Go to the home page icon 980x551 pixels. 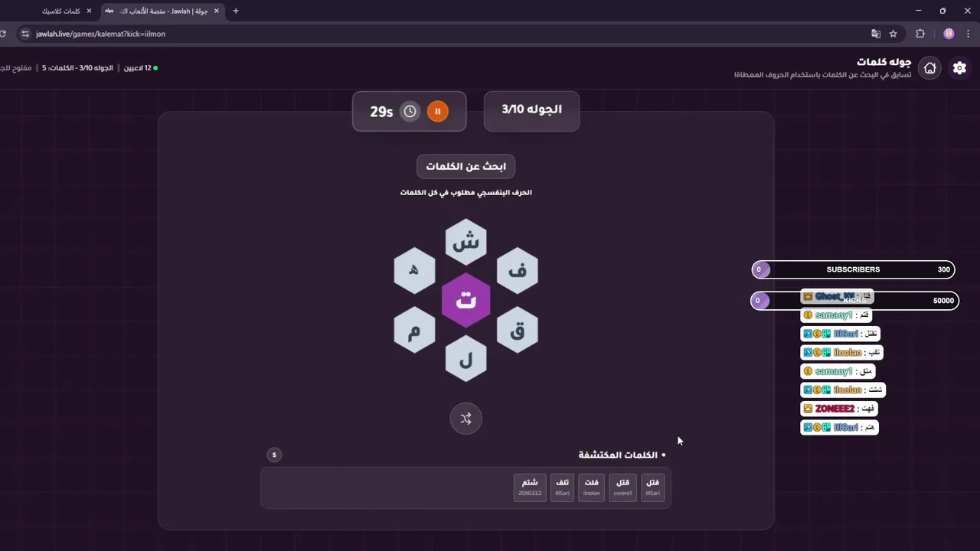[x=929, y=68]
